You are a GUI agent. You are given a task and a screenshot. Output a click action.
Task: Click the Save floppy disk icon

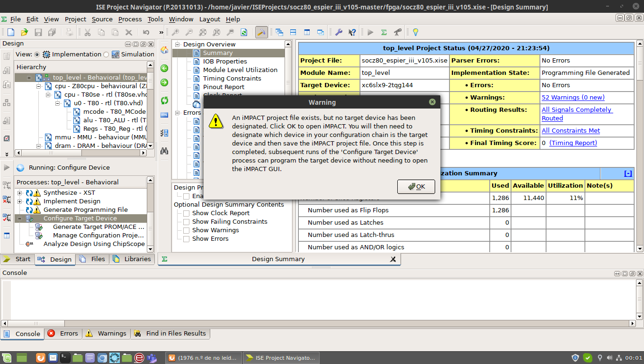(x=38, y=32)
